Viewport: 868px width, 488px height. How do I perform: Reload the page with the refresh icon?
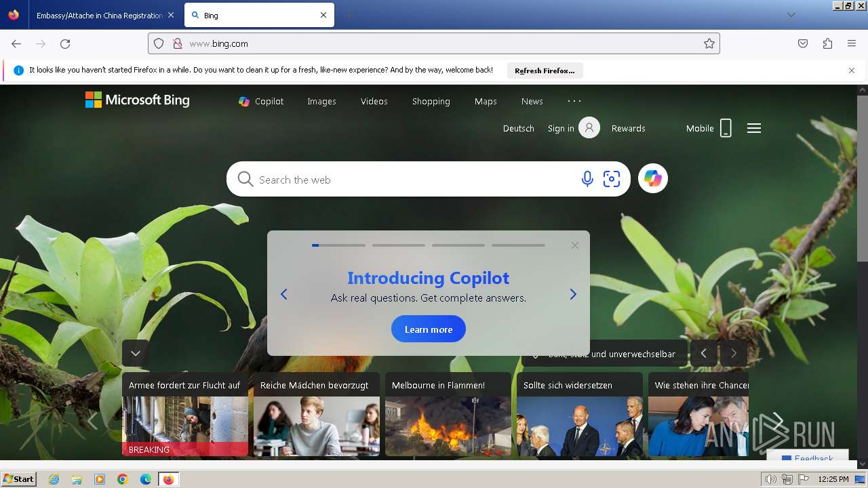click(x=65, y=43)
